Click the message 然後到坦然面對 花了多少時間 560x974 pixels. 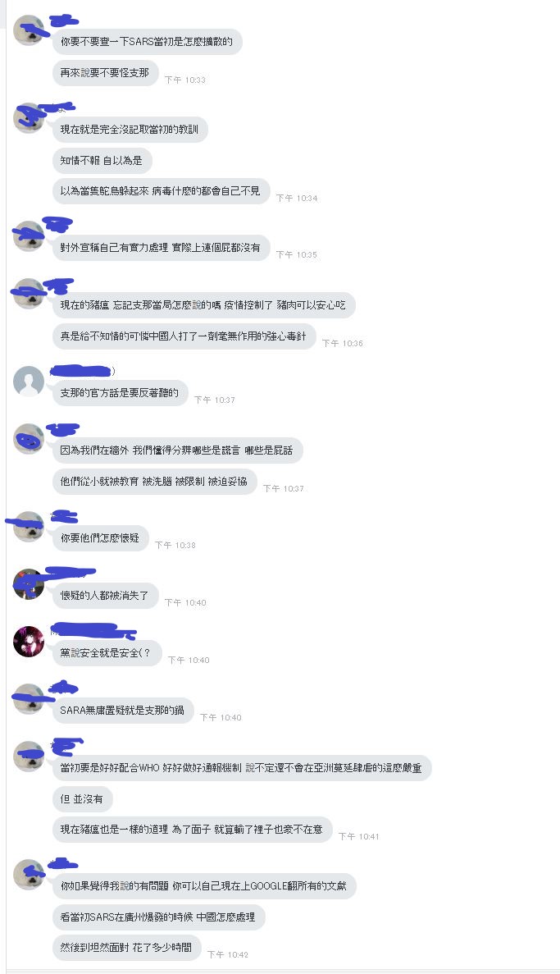(126, 947)
